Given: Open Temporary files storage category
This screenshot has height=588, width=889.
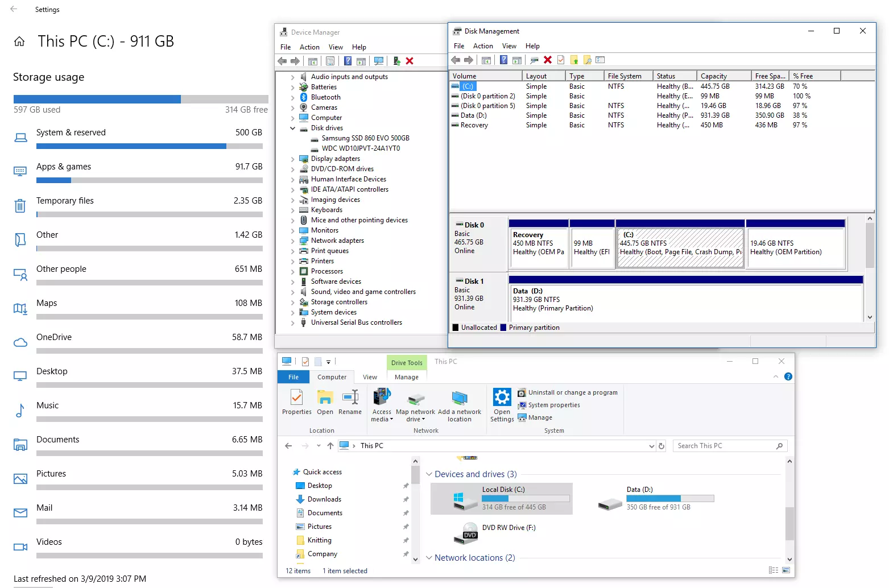Looking at the screenshot, I should pos(138,206).
